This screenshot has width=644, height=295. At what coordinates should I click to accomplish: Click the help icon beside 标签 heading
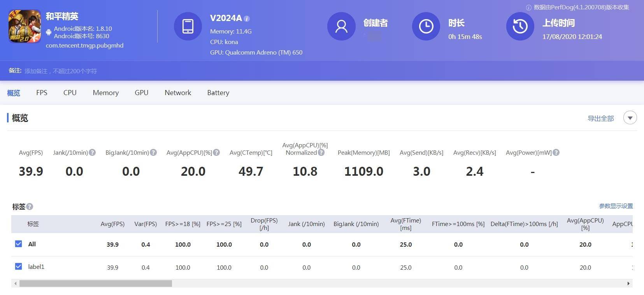click(30, 207)
